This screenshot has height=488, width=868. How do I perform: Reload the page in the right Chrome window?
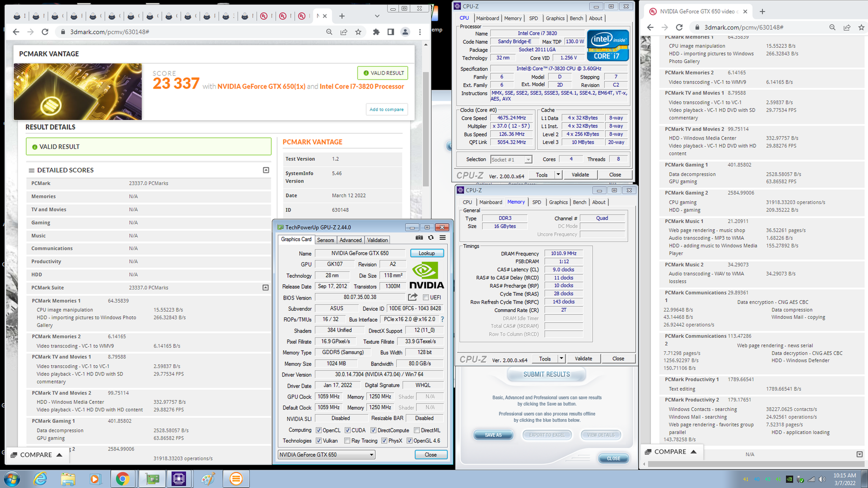[679, 27]
